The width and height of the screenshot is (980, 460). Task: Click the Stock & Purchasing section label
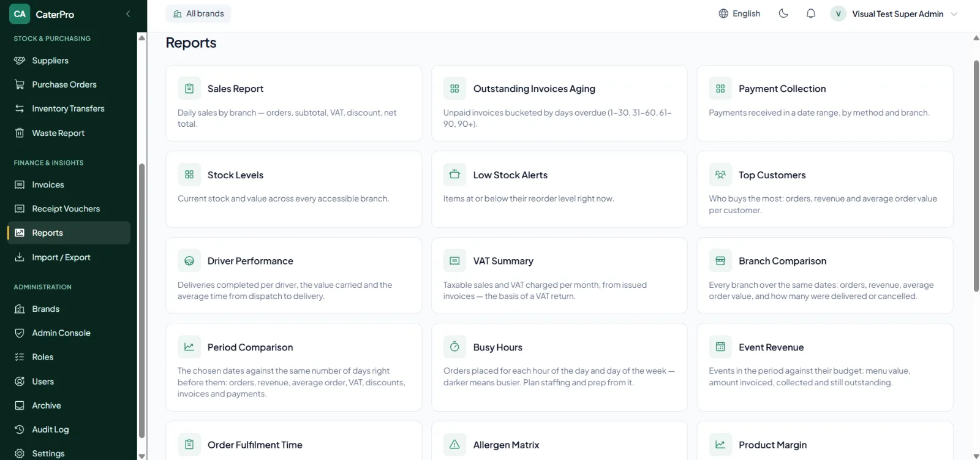point(52,39)
